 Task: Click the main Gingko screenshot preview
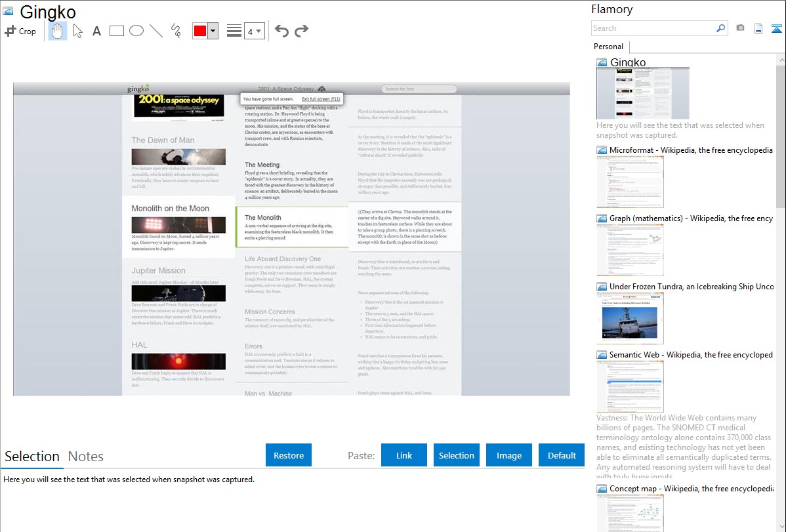tap(291, 239)
